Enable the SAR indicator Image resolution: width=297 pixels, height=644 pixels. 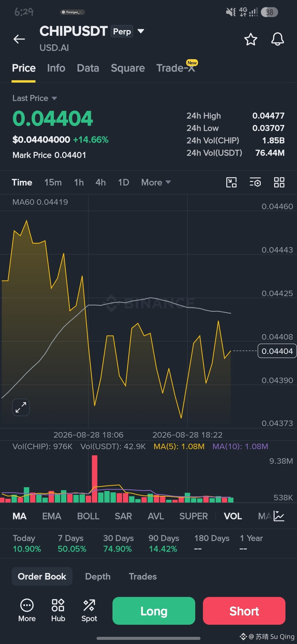[123, 516]
